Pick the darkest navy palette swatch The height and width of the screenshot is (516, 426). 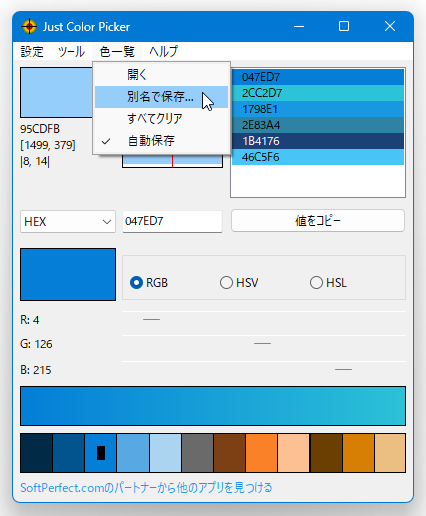36,453
